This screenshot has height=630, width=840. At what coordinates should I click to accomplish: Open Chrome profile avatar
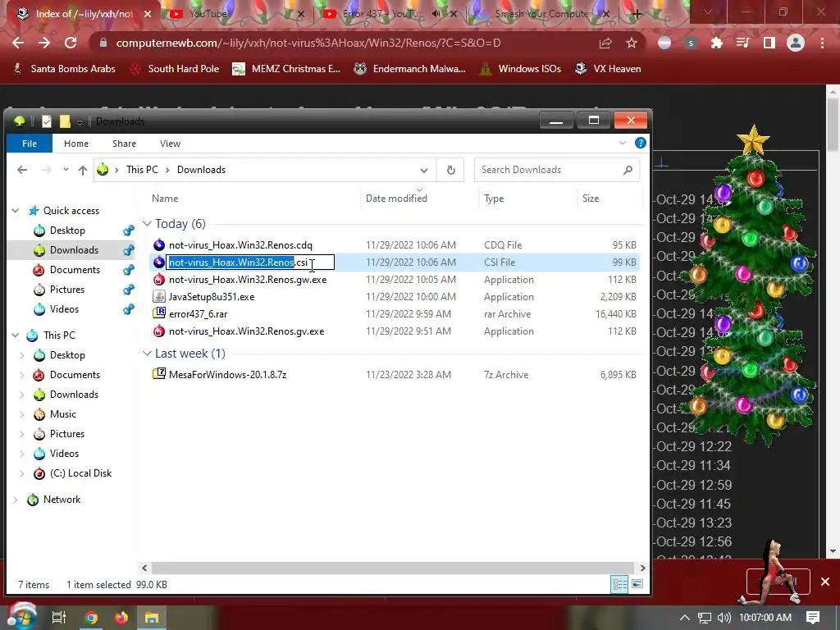[x=796, y=43]
